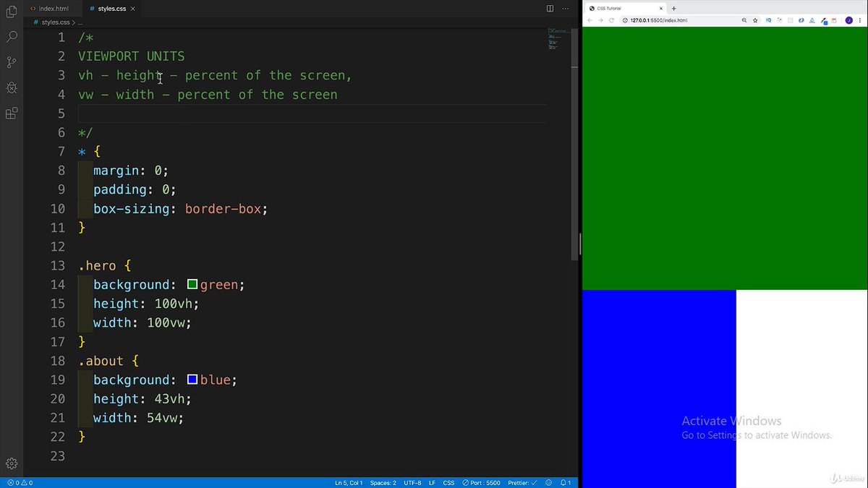Bookmark the page with the star icon
The width and height of the screenshot is (868, 488).
[x=755, y=20]
